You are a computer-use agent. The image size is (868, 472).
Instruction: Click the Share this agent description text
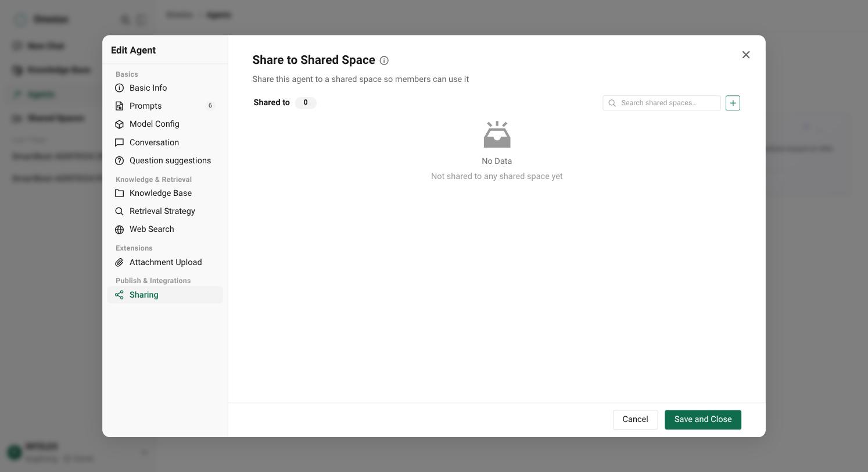pos(360,79)
